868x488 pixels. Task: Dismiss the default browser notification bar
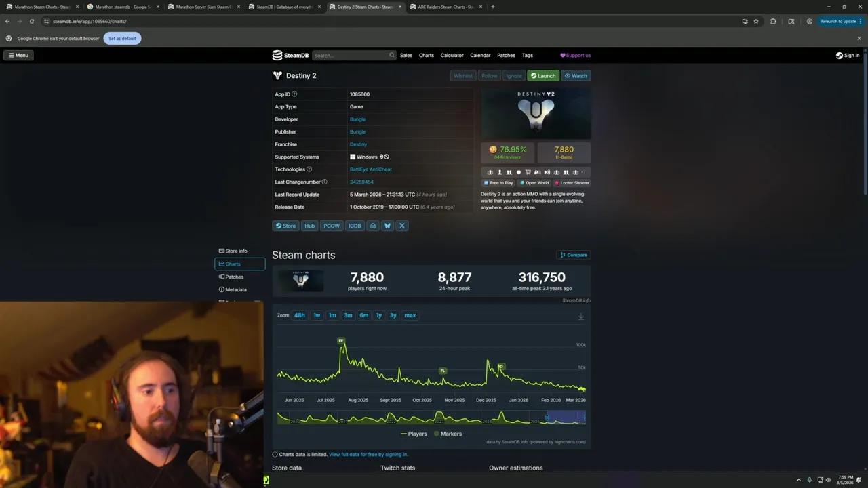[x=859, y=38]
